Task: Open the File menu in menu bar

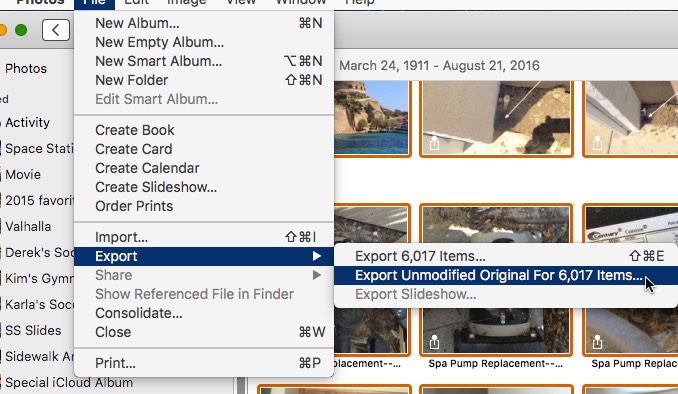Action: (94, 3)
